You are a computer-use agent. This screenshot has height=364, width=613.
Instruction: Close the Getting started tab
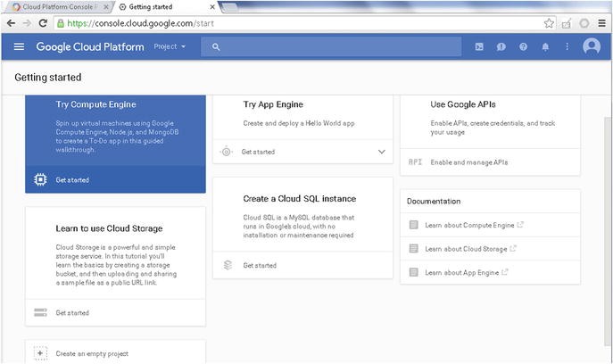(212, 7)
